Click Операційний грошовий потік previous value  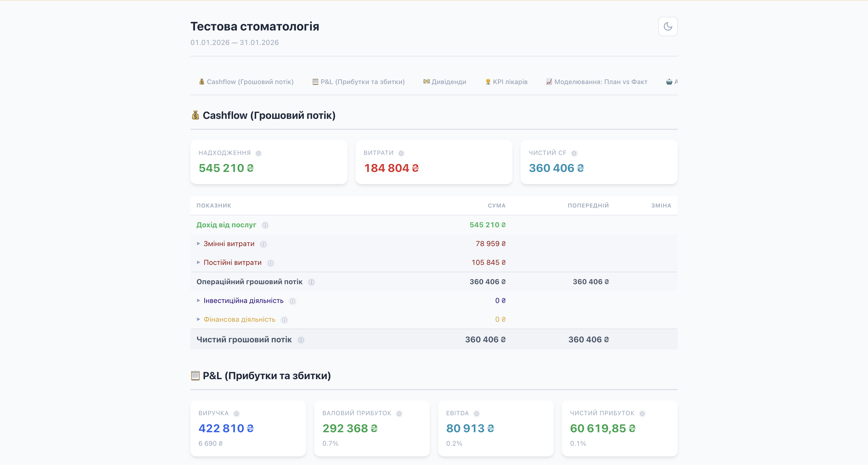(x=591, y=282)
